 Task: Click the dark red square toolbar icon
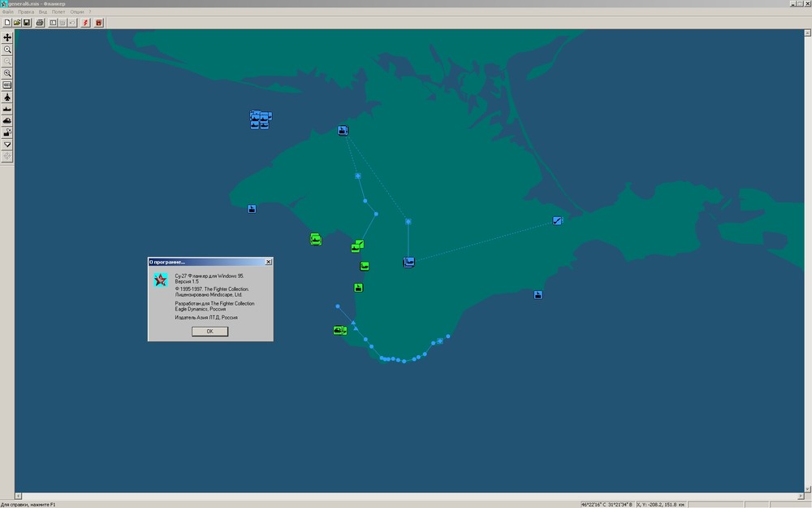pyautogui.click(x=99, y=23)
